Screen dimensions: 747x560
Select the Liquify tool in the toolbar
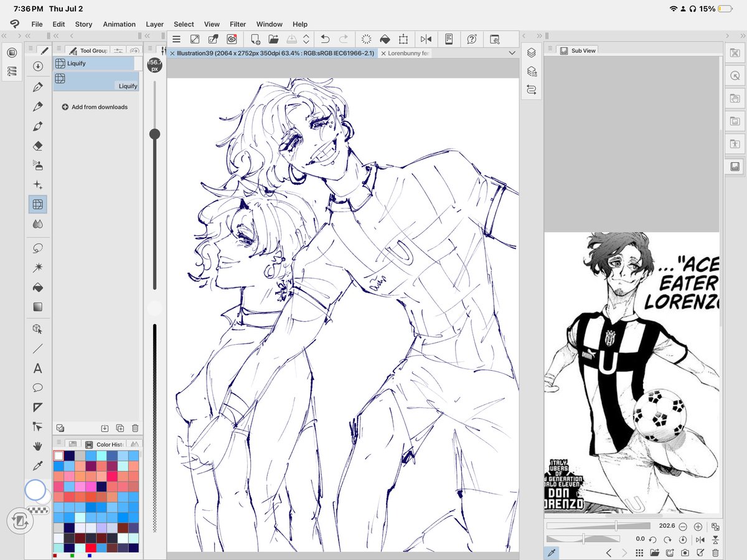(x=37, y=204)
